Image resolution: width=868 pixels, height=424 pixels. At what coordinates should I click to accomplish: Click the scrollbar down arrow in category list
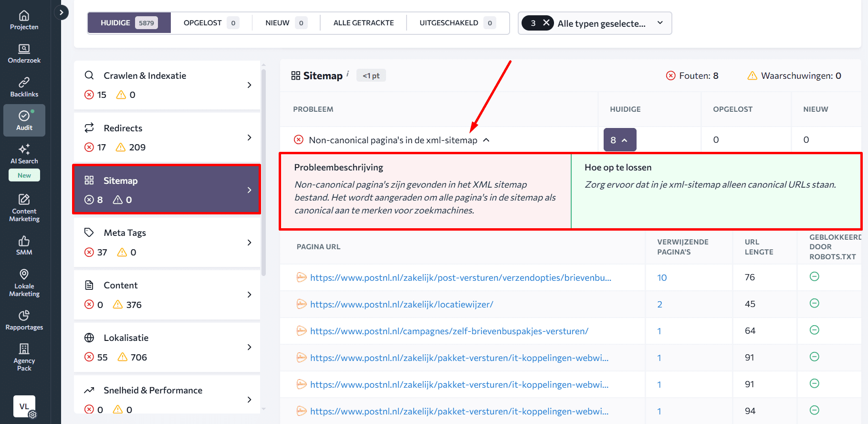[x=263, y=409]
